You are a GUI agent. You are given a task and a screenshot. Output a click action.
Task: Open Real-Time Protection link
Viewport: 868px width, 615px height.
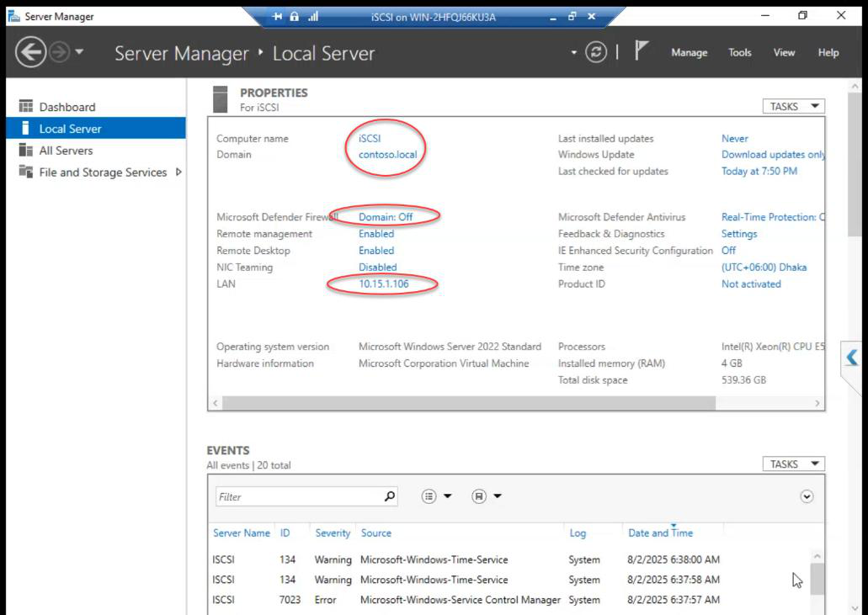click(773, 217)
